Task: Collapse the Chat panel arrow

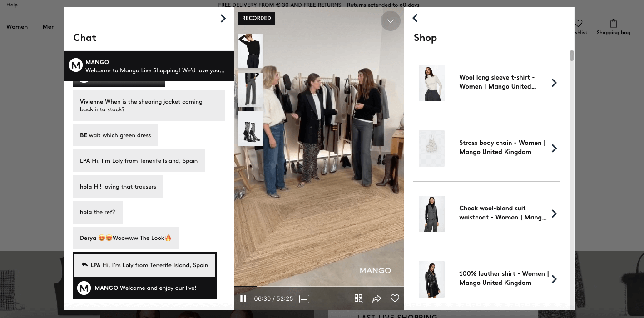Action: tap(223, 18)
